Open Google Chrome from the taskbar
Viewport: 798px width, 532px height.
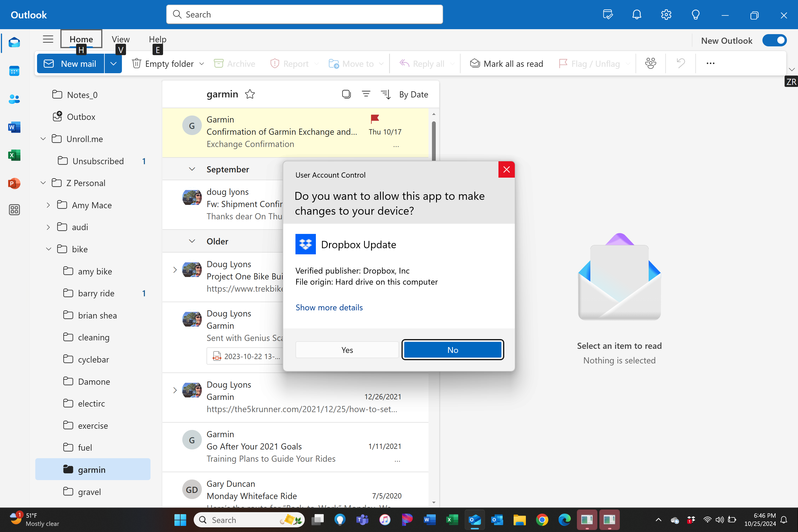(x=542, y=520)
